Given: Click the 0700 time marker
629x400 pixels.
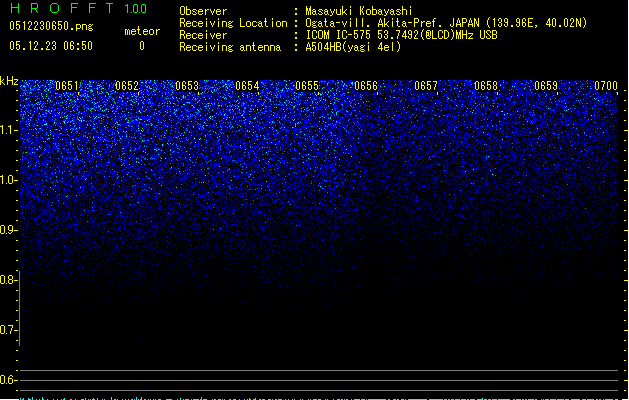Looking at the screenshot, I should [x=606, y=86].
